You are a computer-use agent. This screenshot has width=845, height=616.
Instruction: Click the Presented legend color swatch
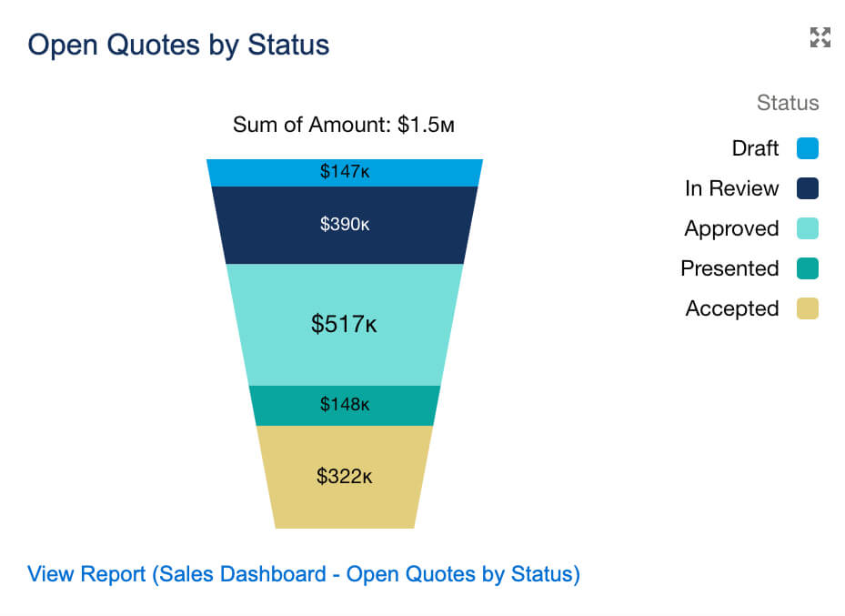(x=807, y=268)
